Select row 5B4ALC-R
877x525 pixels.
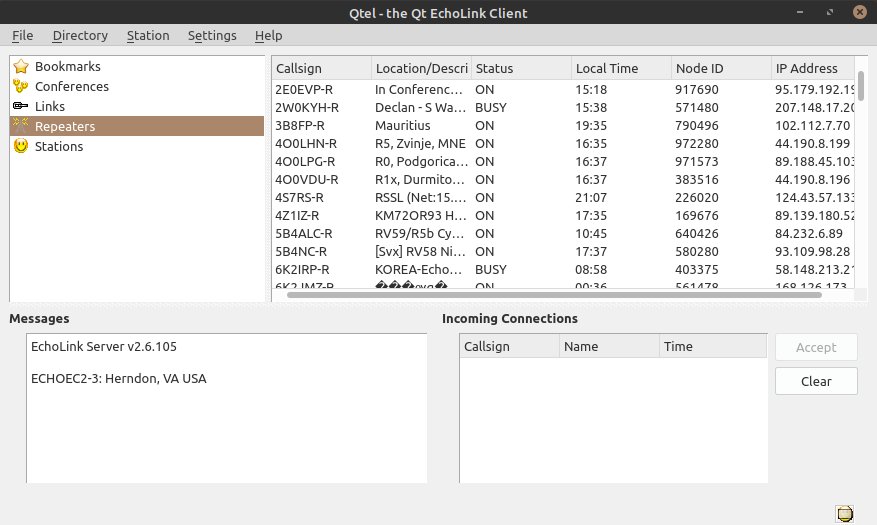(563, 233)
